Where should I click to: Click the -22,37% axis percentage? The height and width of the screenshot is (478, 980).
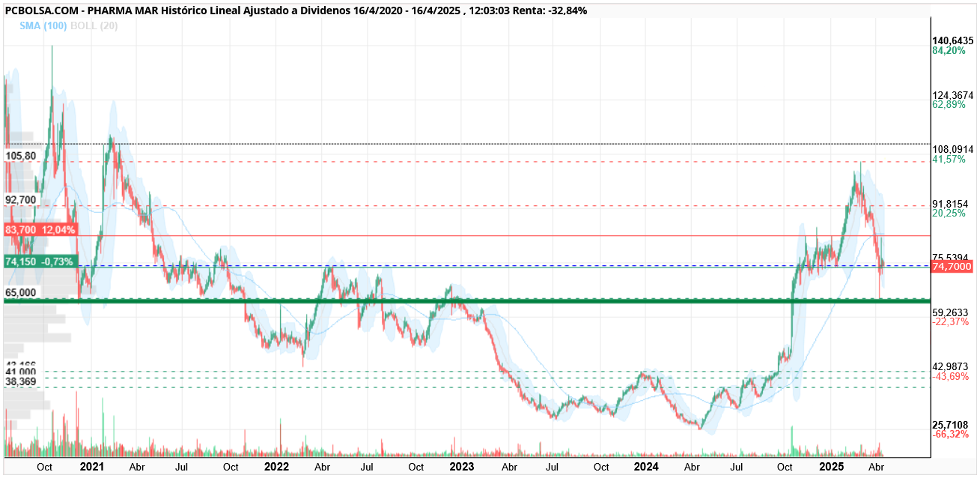(950, 322)
